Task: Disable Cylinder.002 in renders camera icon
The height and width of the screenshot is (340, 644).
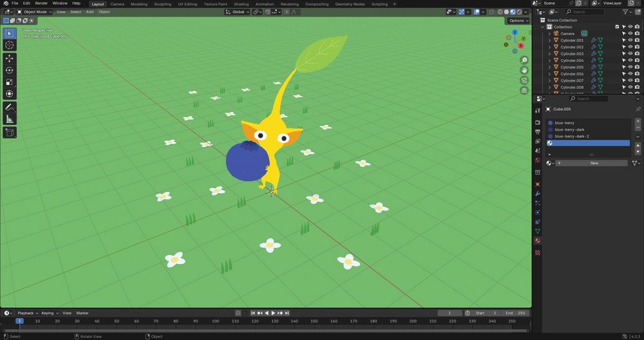Action: (x=637, y=47)
